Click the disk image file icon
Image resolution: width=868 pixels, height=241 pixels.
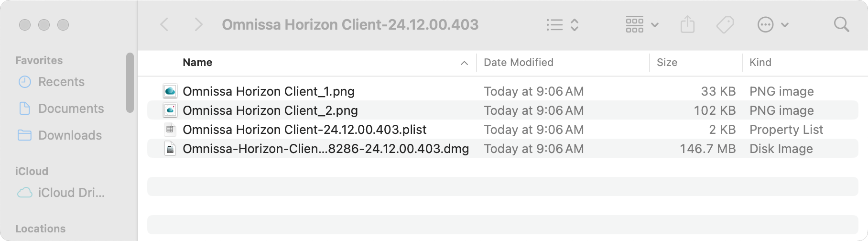(x=170, y=148)
